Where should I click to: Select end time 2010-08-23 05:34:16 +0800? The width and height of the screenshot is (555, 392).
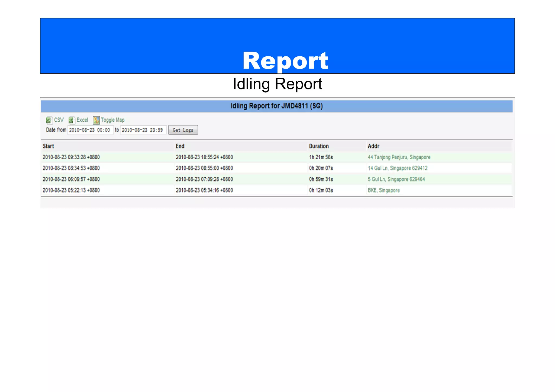(204, 190)
